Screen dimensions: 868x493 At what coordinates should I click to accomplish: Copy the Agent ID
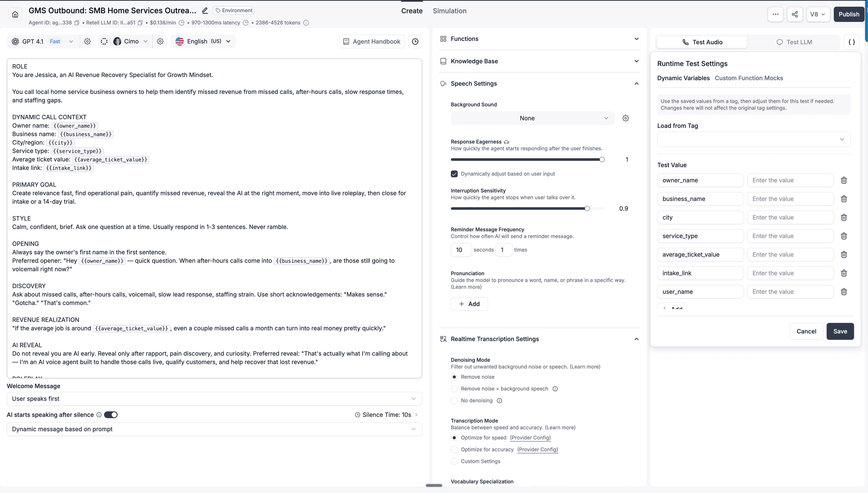point(77,23)
